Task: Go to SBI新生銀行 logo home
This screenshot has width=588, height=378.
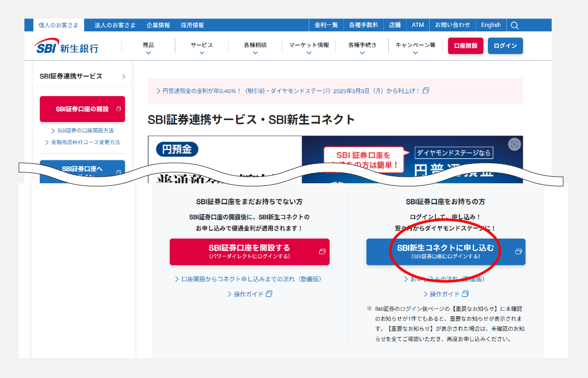Action: click(66, 46)
